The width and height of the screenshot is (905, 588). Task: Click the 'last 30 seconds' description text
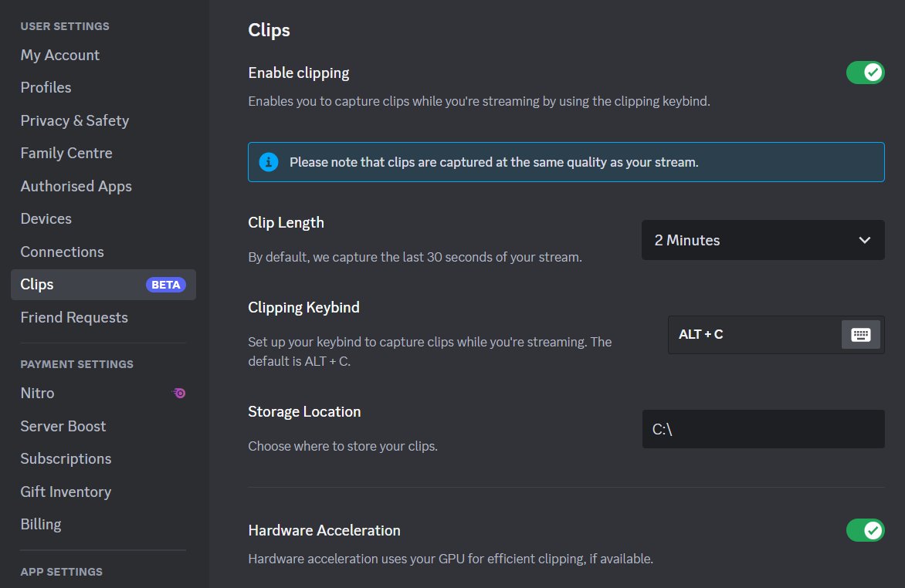(x=415, y=257)
